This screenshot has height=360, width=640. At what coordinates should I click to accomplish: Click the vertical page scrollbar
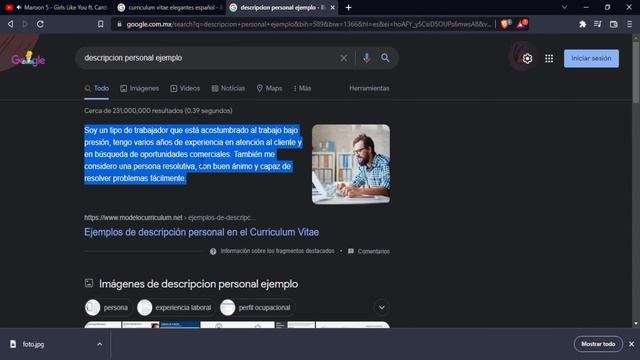pyautogui.click(x=636, y=73)
